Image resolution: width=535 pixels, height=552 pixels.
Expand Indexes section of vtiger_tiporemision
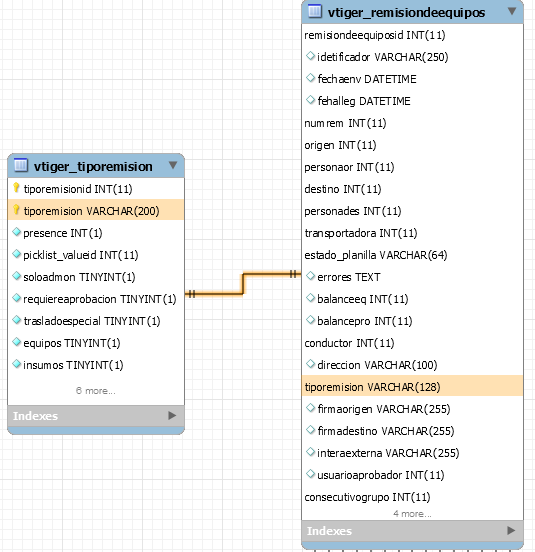(x=172, y=416)
